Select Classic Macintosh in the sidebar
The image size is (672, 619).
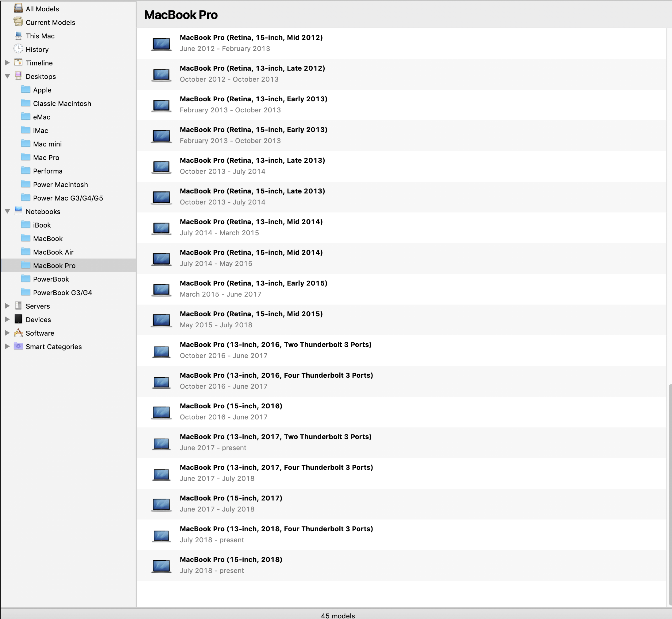68,103
